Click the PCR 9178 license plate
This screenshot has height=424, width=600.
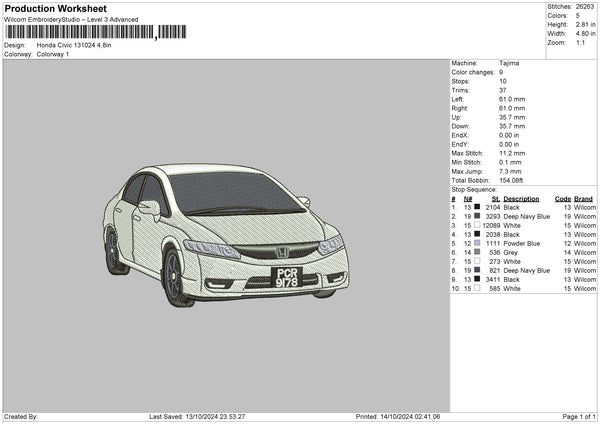coord(286,277)
